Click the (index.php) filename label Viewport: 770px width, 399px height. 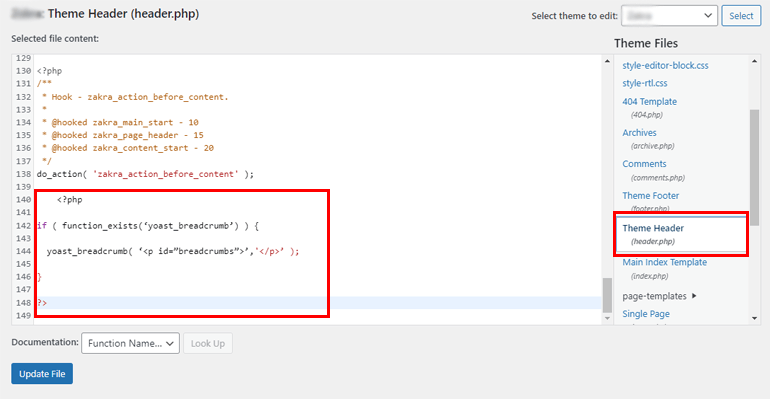(649, 276)
